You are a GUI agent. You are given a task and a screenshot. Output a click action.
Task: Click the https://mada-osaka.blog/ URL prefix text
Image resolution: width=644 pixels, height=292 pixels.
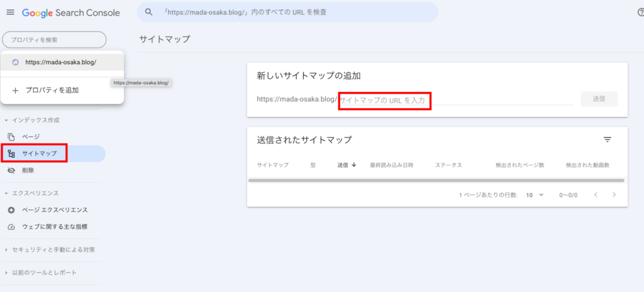tap(297, 99)
